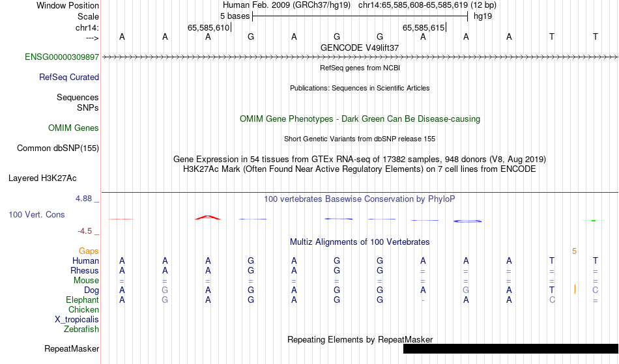This screenshot has width=619, height=364.
Task: Click the Layered H3K27Ac track label
Action: [x=42, y=178]
